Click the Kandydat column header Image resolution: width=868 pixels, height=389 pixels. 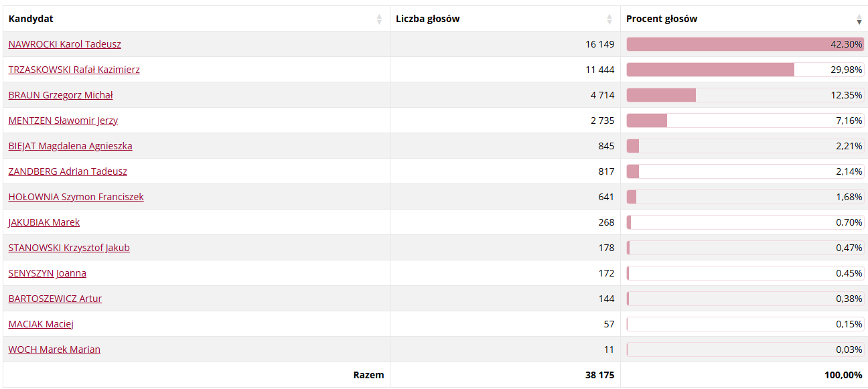click(31, 19)
